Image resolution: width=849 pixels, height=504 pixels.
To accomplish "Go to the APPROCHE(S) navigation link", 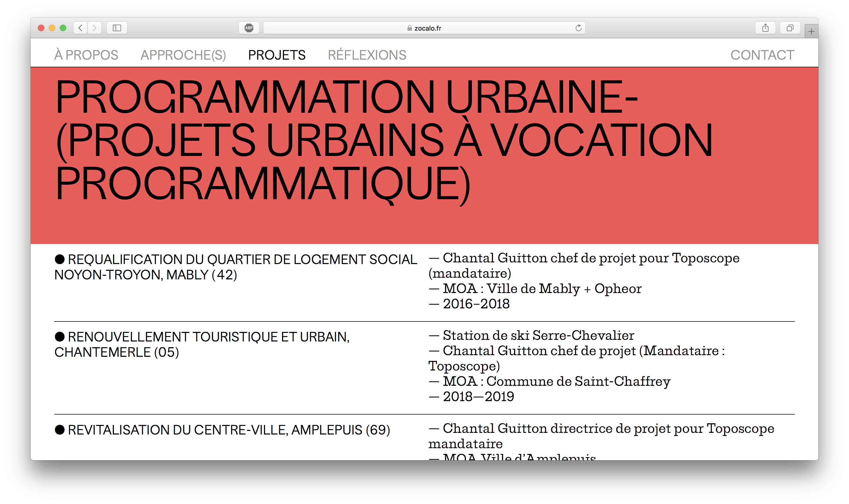I will coord(183,55).
